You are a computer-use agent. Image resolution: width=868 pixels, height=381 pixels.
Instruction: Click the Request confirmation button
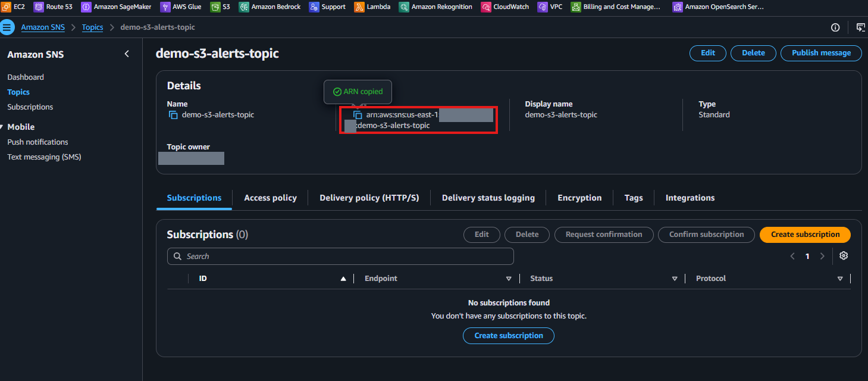click(x=604, y=235)
